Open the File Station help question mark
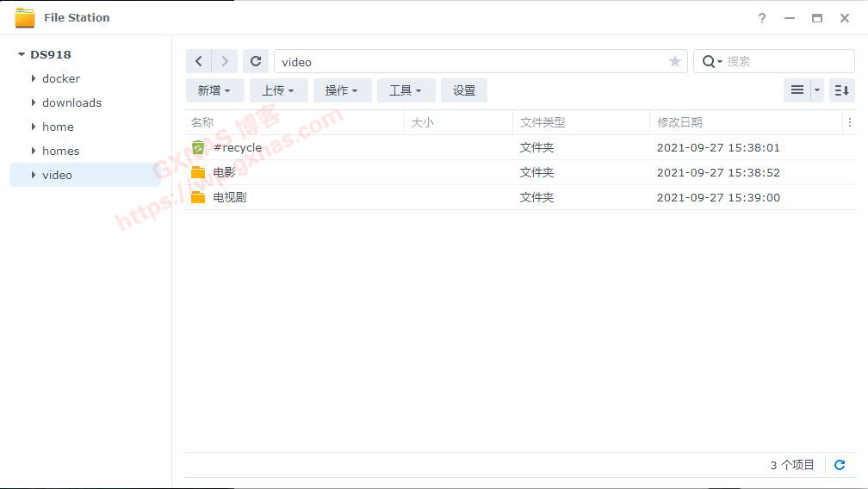Image resolution: width=868 pixels, height=489 pixels. click(x=762, y=18)
